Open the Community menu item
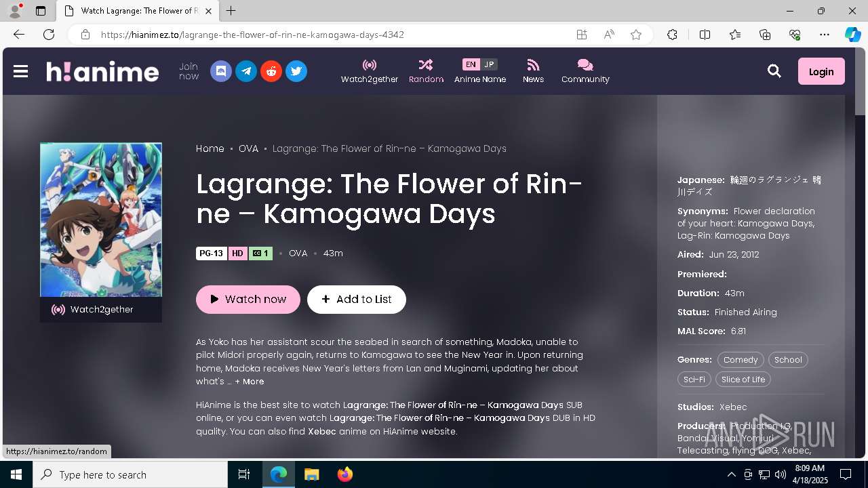 pyautogui.click(x=585, y=71)
